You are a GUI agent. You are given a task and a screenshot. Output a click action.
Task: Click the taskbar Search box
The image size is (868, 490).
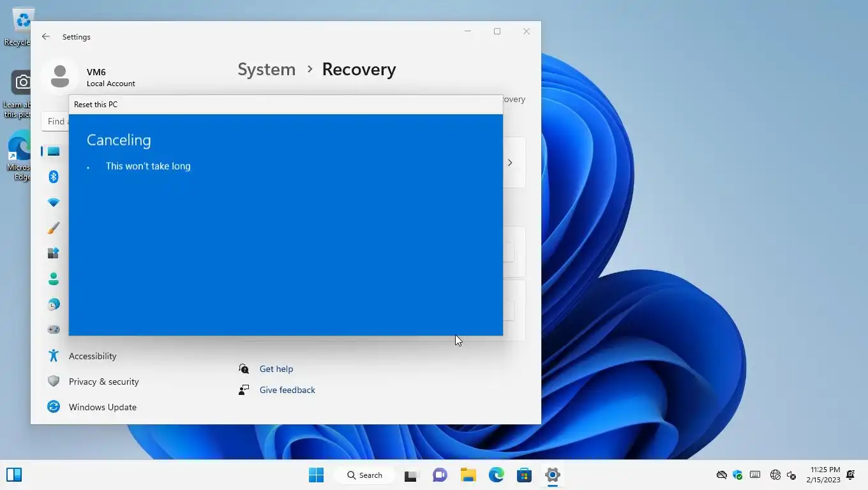364,475
